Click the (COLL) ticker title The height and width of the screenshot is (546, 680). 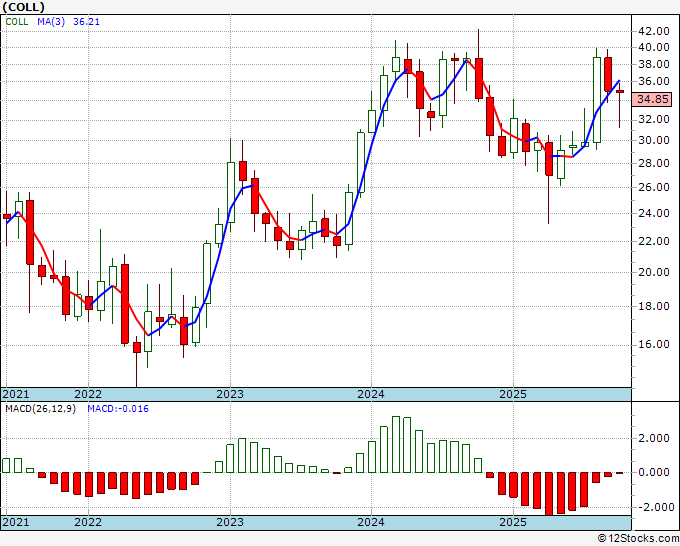coord(23,7)
